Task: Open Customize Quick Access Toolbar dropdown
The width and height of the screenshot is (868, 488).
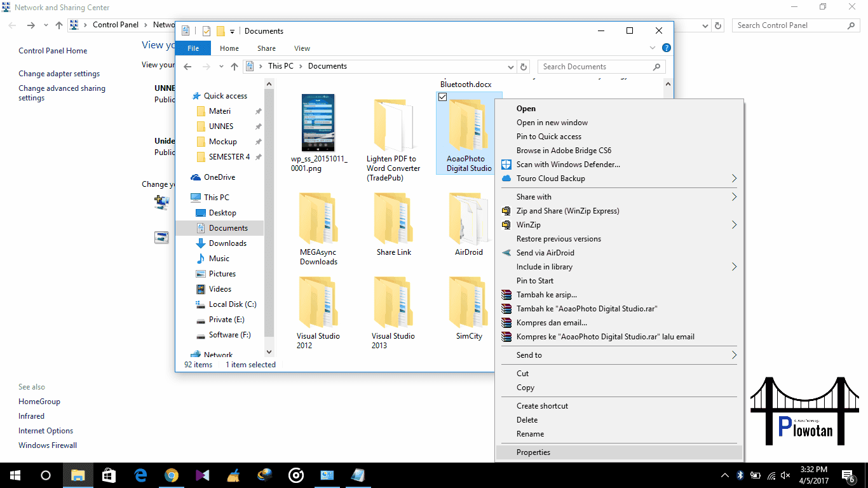Action: point(233,31)
